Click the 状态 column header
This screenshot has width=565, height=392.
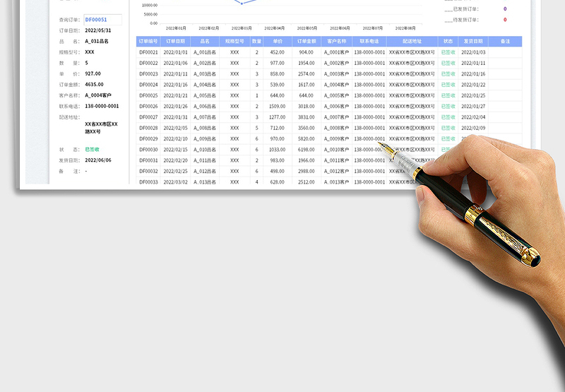point(448,42)
